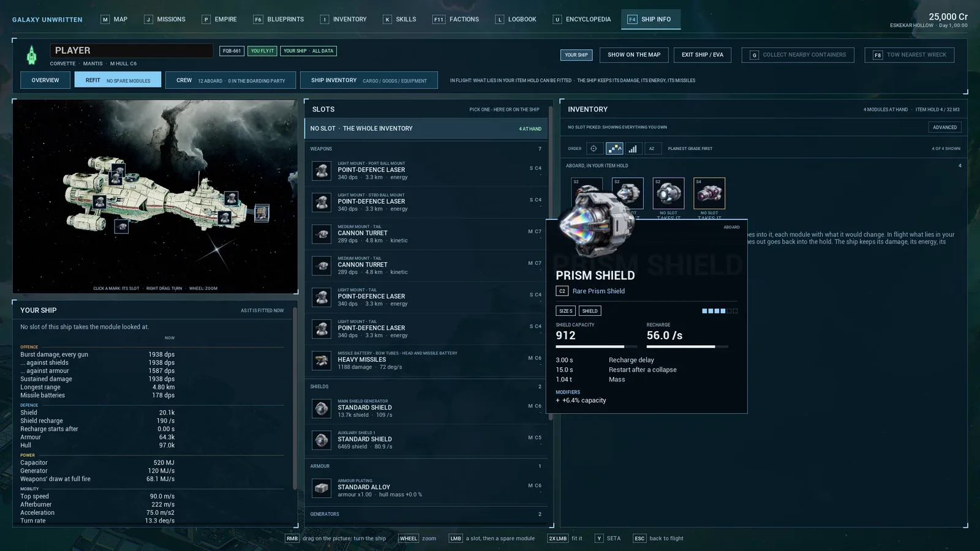Click the grade pips in the Prism Shield tooltip

(720, 311)
